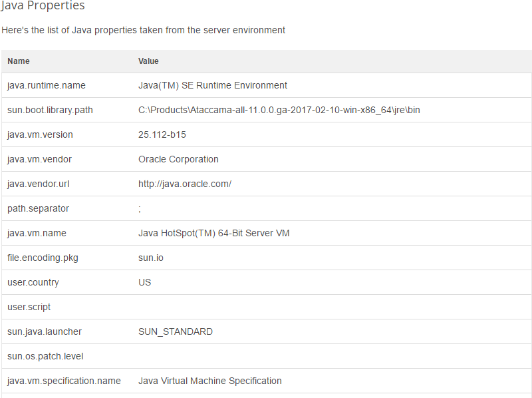Viewport: 532px width, 398px height.
Task: Select the path.separator property name
Action: point(38,208)
